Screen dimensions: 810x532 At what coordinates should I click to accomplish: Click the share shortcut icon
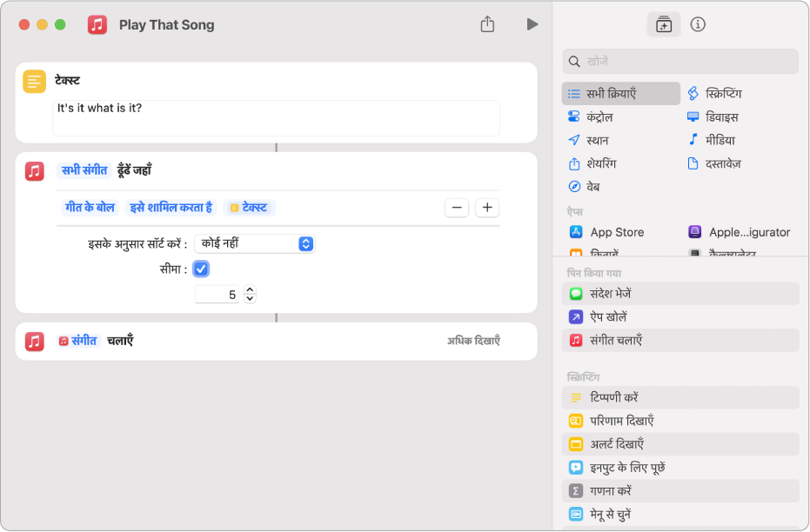pos(487,24)
